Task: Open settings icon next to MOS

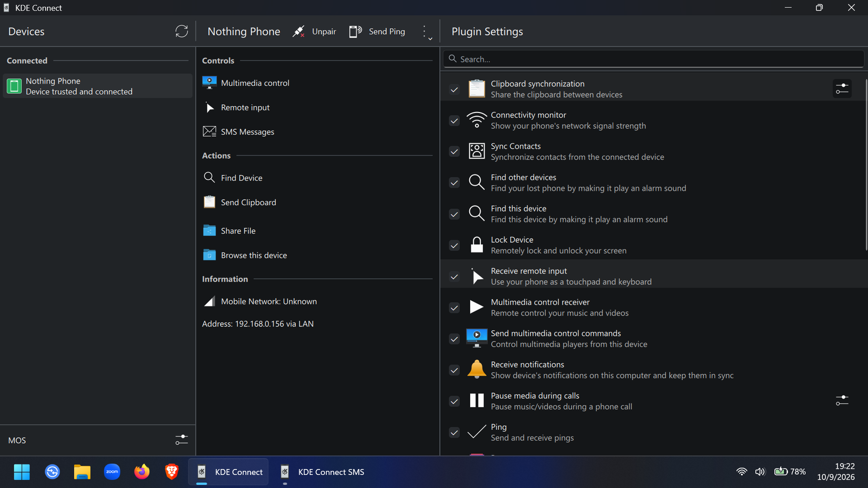Action: [x=181, y=440]
